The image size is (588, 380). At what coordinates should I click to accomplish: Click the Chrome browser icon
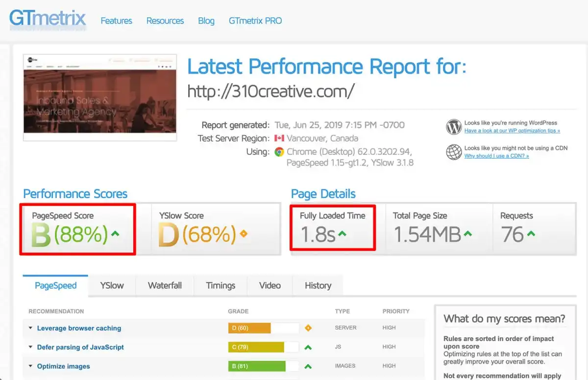[x=279, y=152]
